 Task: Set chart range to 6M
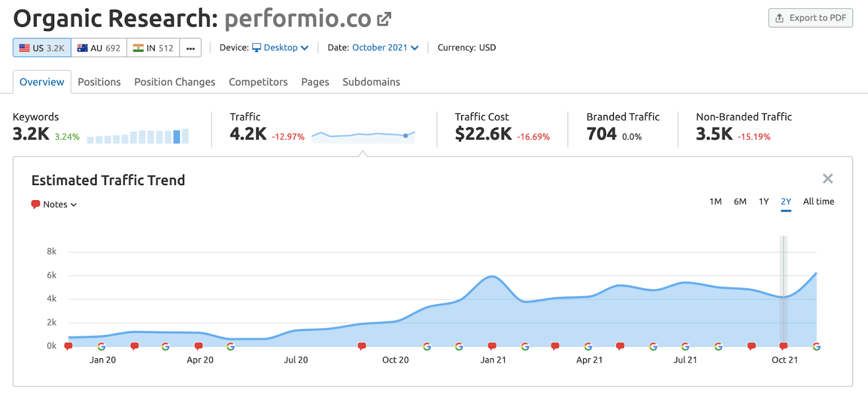coord(740,201)
